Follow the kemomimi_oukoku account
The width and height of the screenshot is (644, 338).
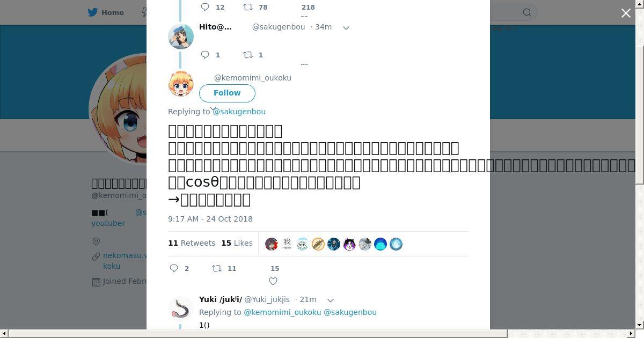tap(227, 93)
